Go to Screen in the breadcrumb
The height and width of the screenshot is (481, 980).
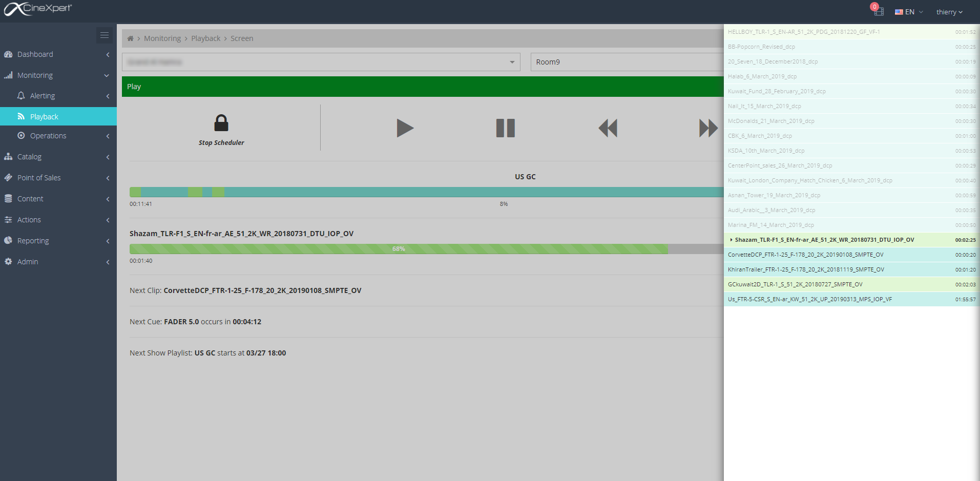pyautogui.click(x=242, y=38)
